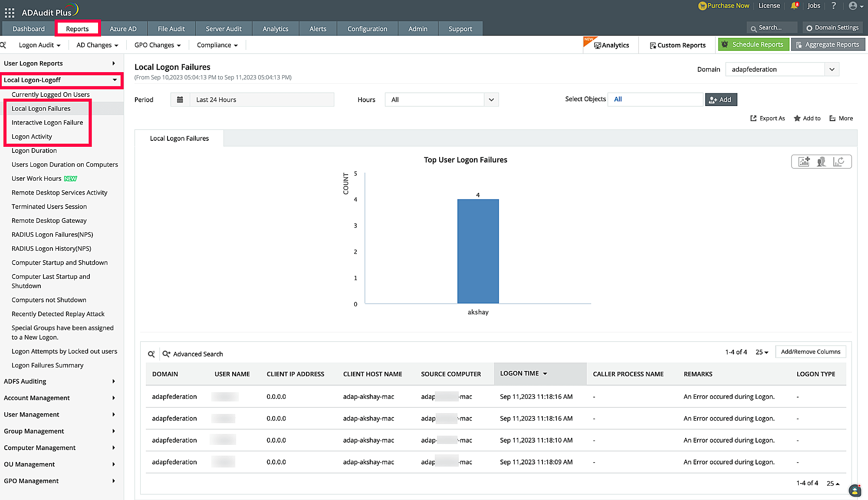Click the Schedule Reports button
The width and height of the screenshot is (868, 500).
pos(754,44)
